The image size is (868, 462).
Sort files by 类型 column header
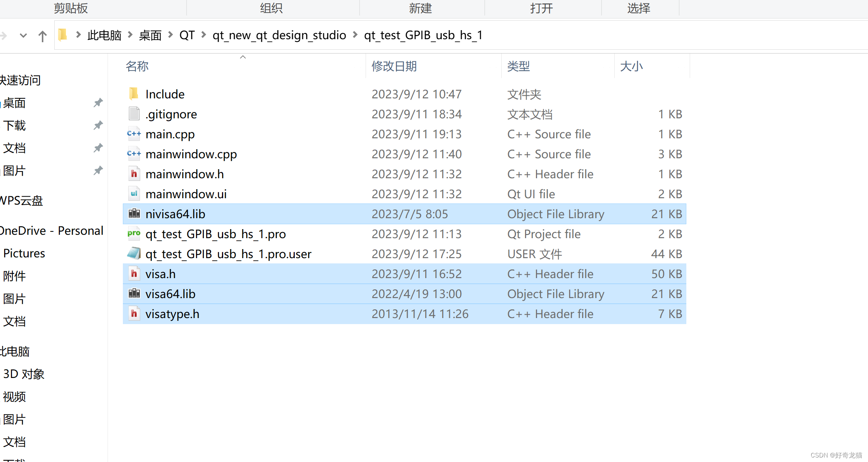(x=519, y=66)
